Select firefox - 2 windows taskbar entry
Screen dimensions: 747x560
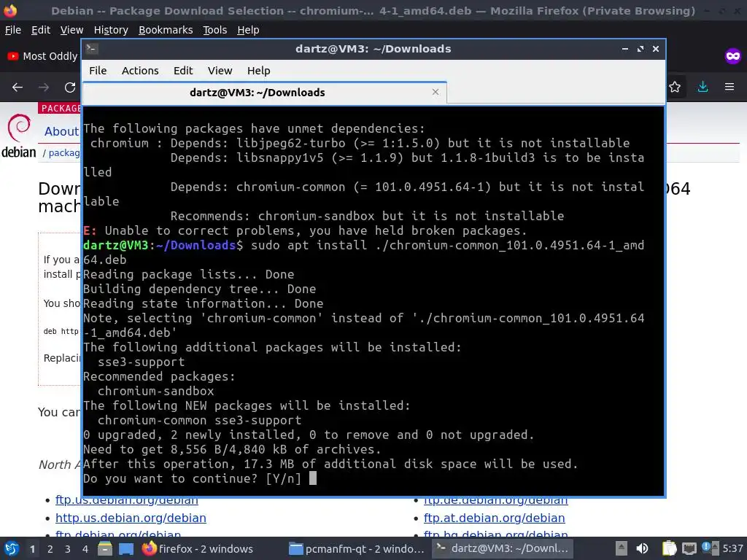pos(198,548)
